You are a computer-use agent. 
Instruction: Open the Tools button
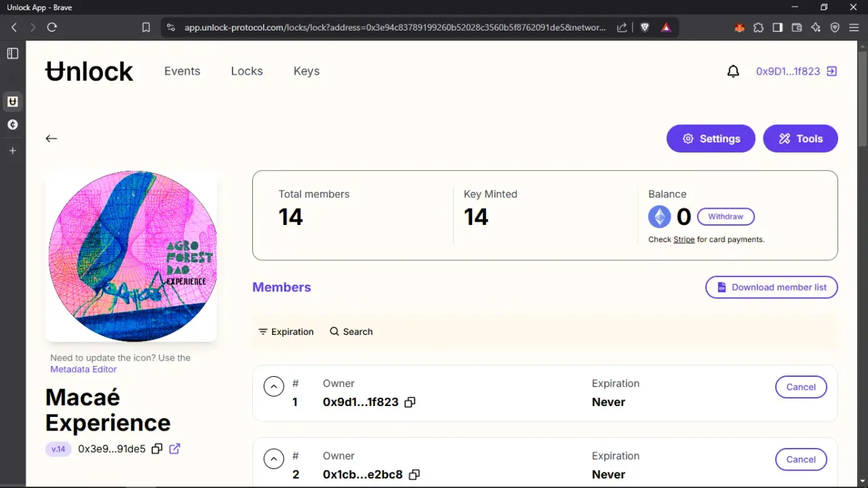(x=800, y=138)
